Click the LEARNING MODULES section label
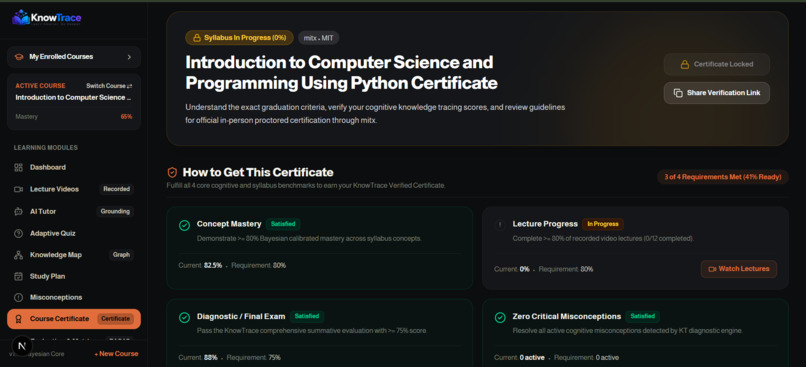The image size is (806, 367). (46, 148)
